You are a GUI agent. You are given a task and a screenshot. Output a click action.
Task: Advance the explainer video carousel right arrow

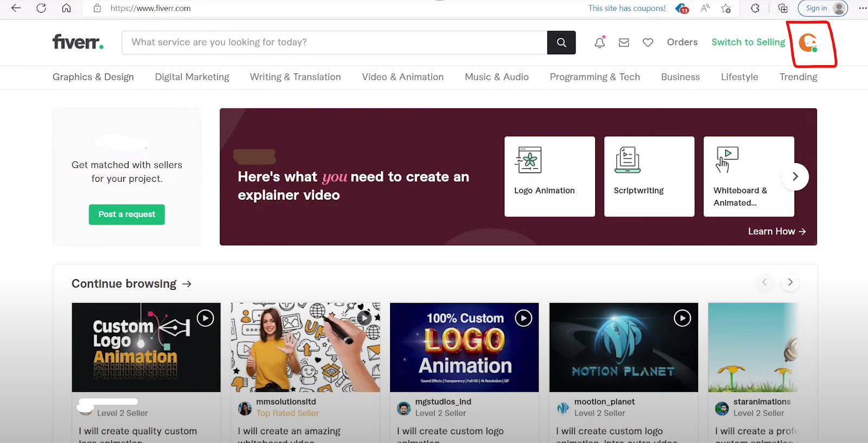pos(795,176)
